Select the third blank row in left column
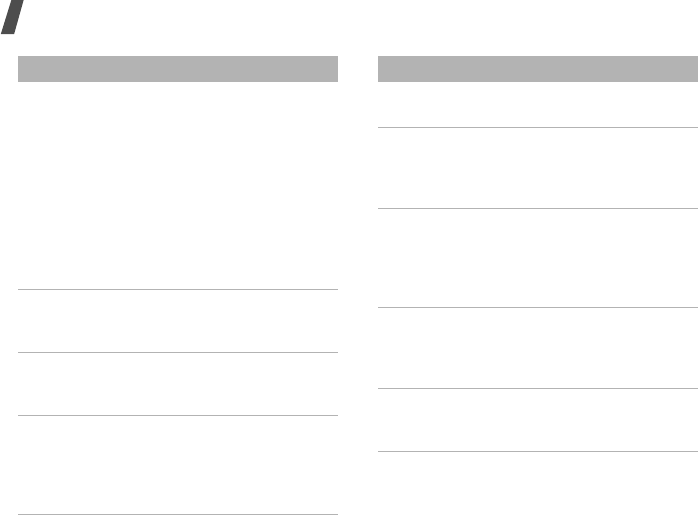Screen dimensions: 698x515 [x=178, y=384]
